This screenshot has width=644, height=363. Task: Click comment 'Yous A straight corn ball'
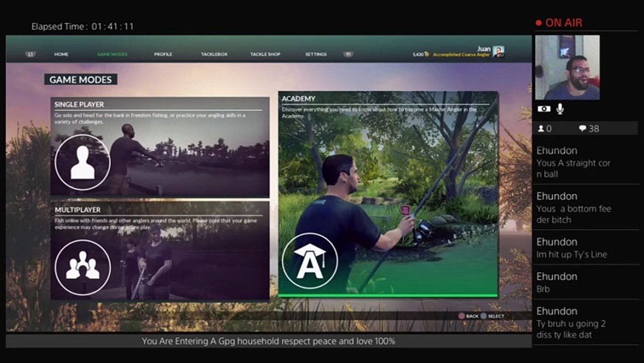coord(574,168)
